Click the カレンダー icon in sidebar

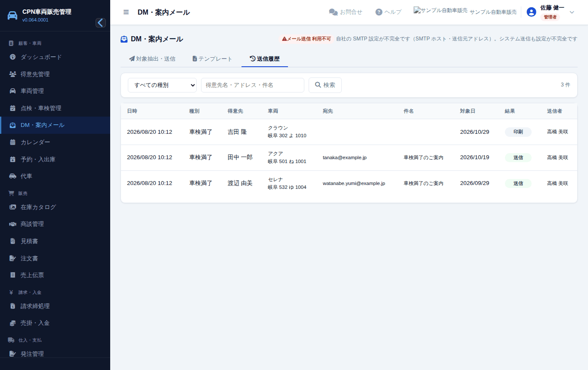(x=12, y=142)
